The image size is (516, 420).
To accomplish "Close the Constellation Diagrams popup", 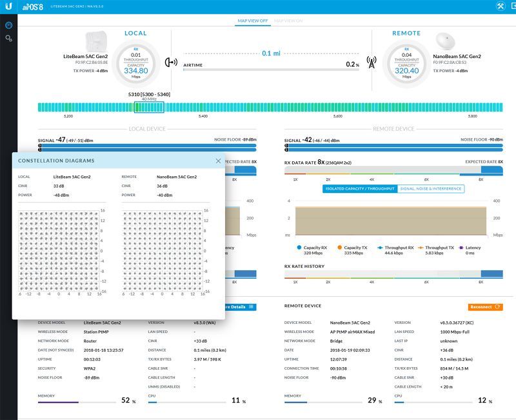I will click(218, 161).
